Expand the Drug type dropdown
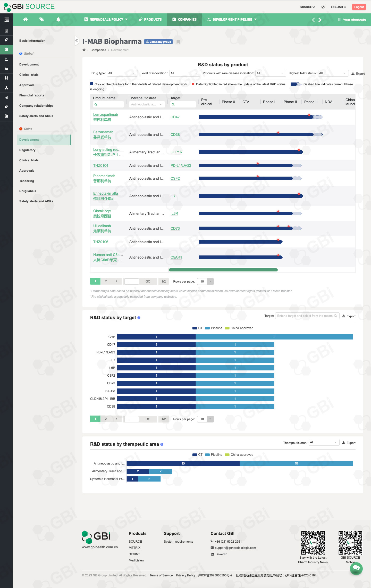Image resolution: width=371 pixels, height=588 pixels. point(122,73)
